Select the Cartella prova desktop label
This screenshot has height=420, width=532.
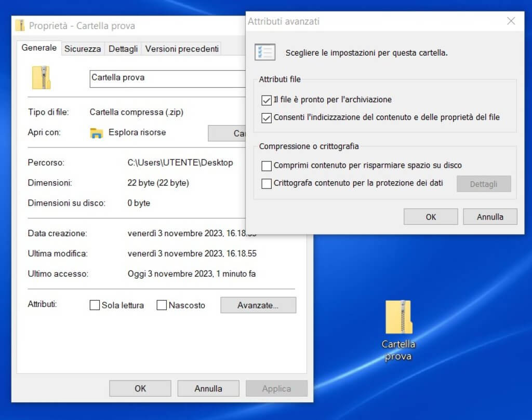coord(398,349)
